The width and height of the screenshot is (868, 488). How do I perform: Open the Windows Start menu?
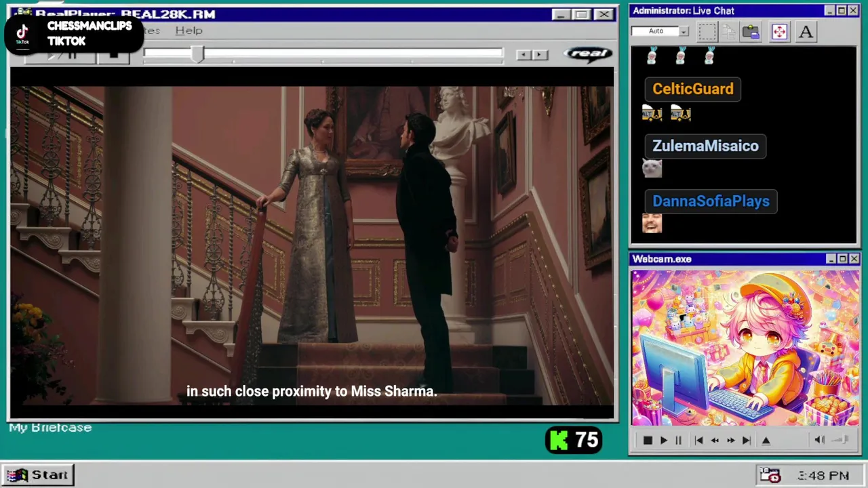pos(38,475)
